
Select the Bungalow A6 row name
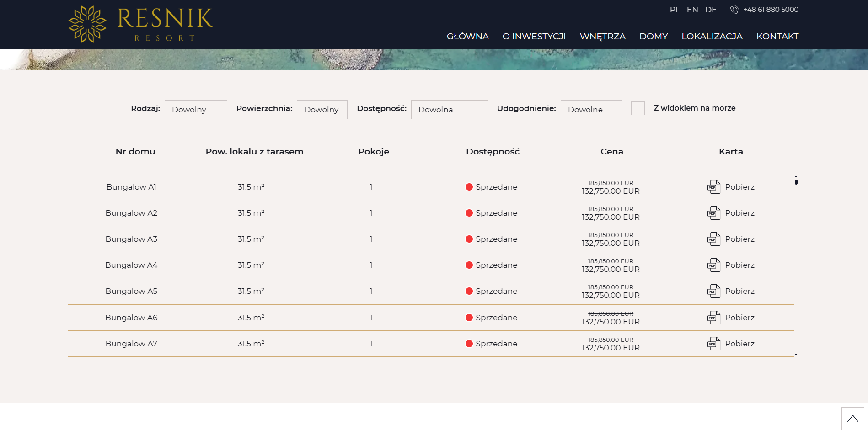tap(131, 318)
